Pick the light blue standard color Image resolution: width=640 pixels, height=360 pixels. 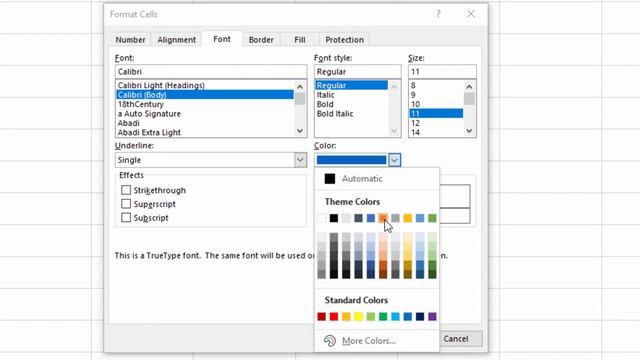[396, 316]
